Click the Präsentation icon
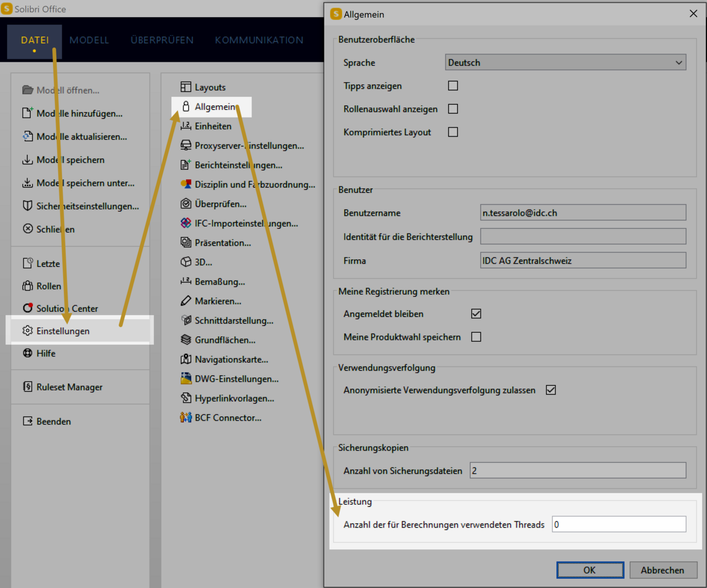 tap(186, 242)
